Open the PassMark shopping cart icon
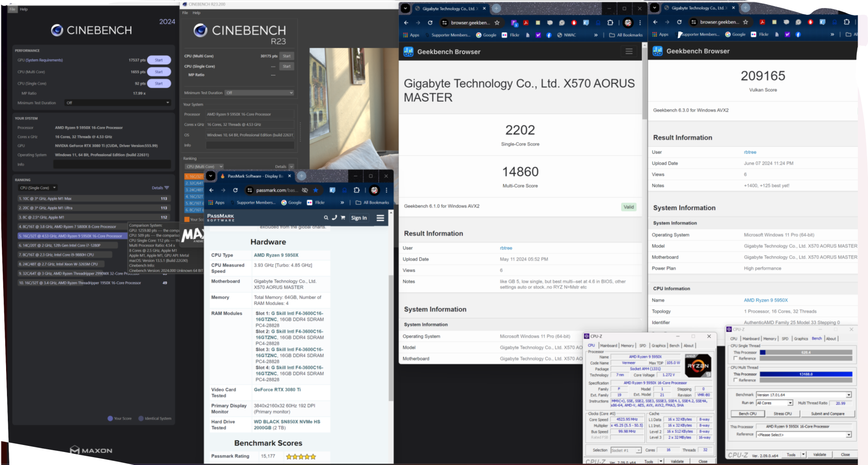 (343, 218)
